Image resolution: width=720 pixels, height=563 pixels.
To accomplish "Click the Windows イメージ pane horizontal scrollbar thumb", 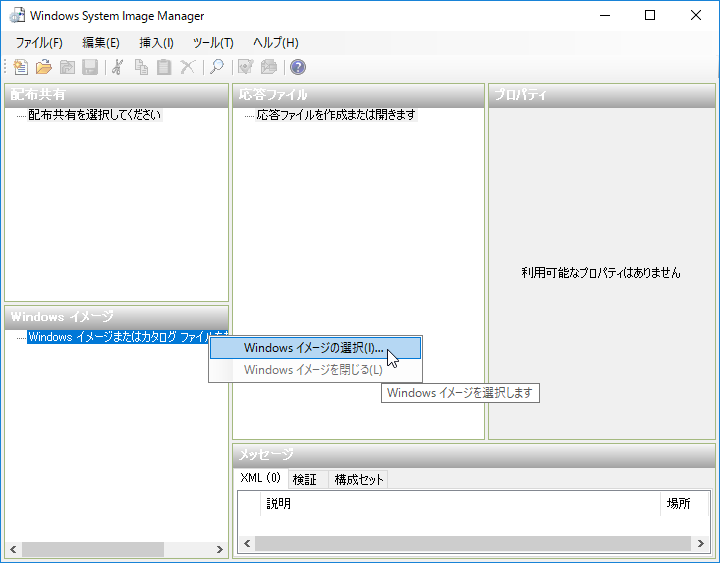I will point(93,549).
